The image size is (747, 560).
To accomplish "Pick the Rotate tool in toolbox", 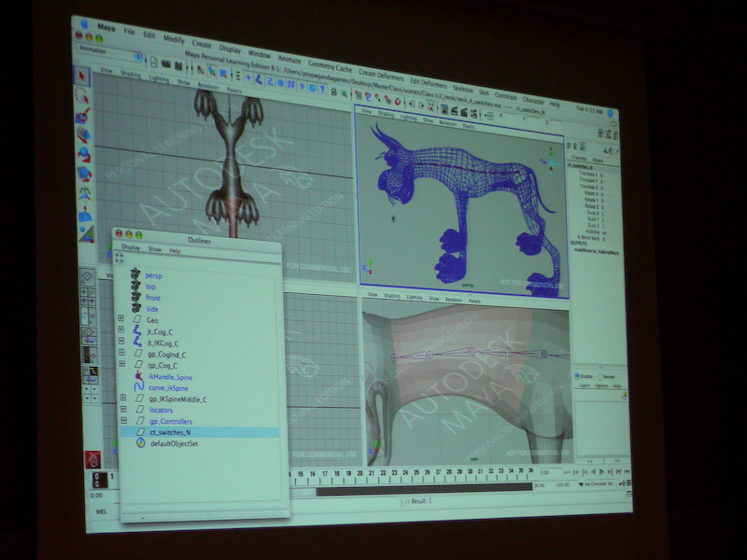I will (x=84, y=154).
